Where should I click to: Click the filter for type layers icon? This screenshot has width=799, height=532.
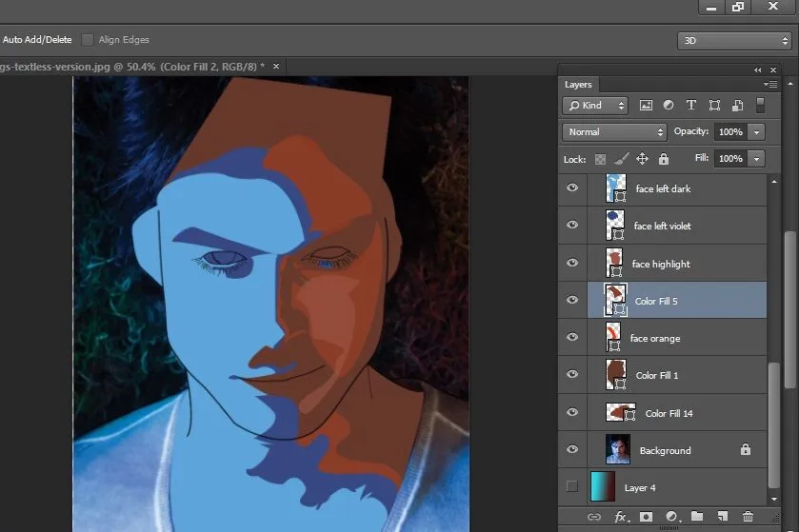(690, 106)
